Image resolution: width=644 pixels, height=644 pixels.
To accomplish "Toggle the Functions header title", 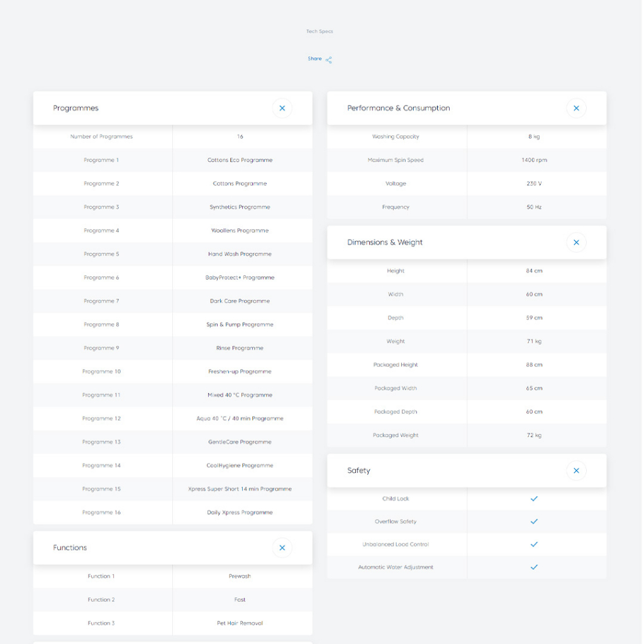I will tap(70, 548).
